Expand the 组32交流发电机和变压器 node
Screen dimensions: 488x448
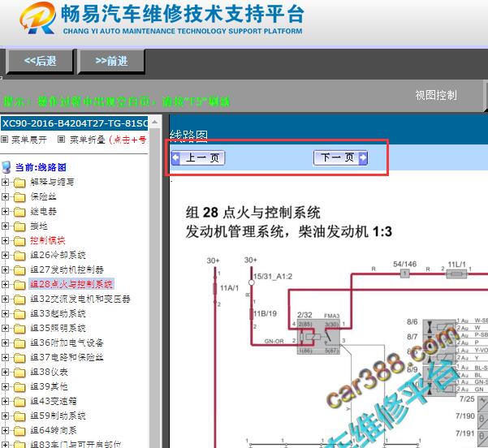click(x=5, y=299)
